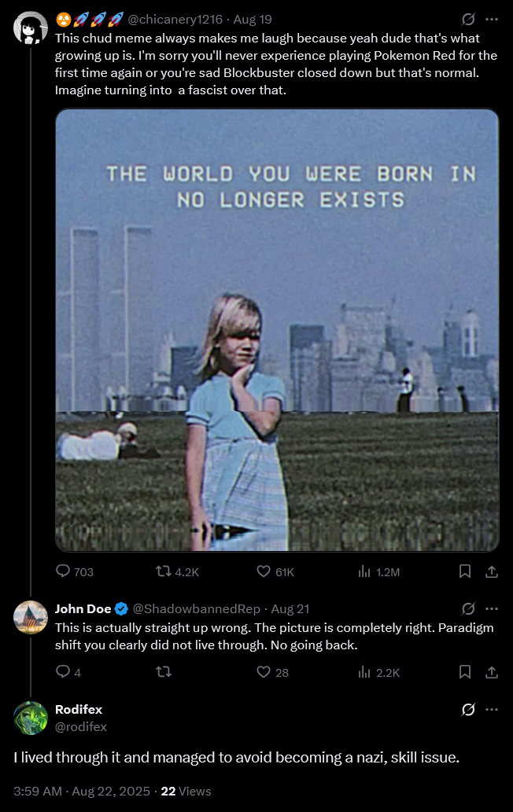Open Grok icon on chicanery1216's post
The width and height of the screenshot is (513, 812).
(x=468, y=19)
